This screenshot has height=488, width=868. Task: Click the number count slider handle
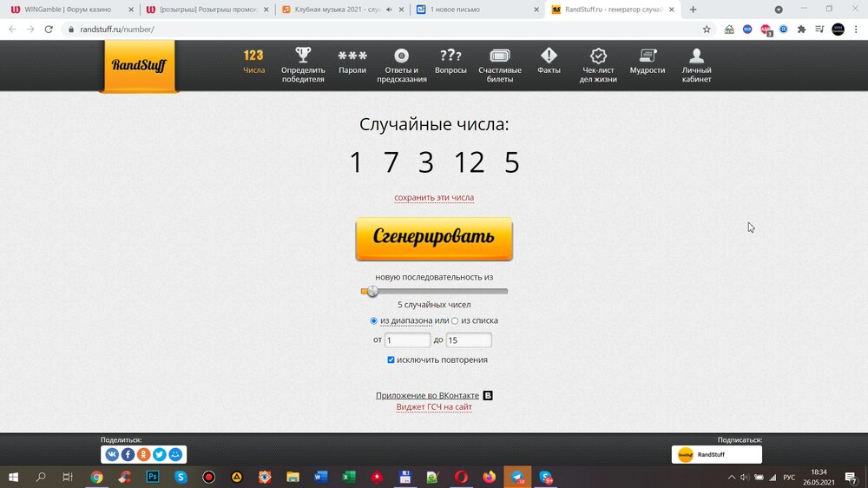(372, 292)
